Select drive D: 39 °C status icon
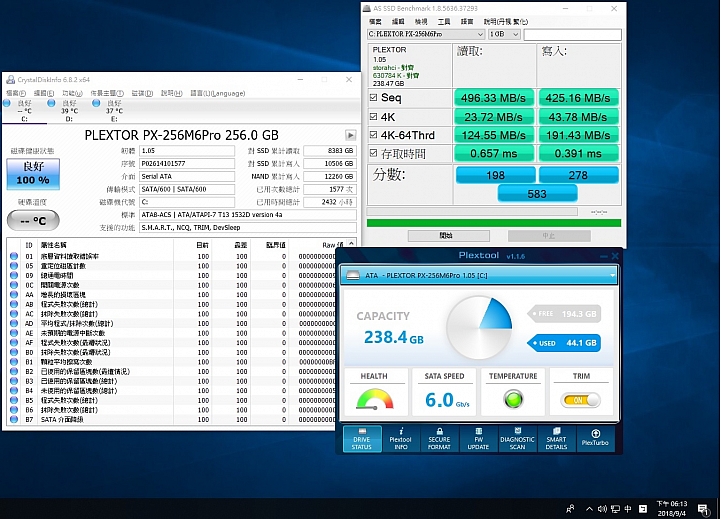This screenshot has height=519, width=721. point(52,103)
